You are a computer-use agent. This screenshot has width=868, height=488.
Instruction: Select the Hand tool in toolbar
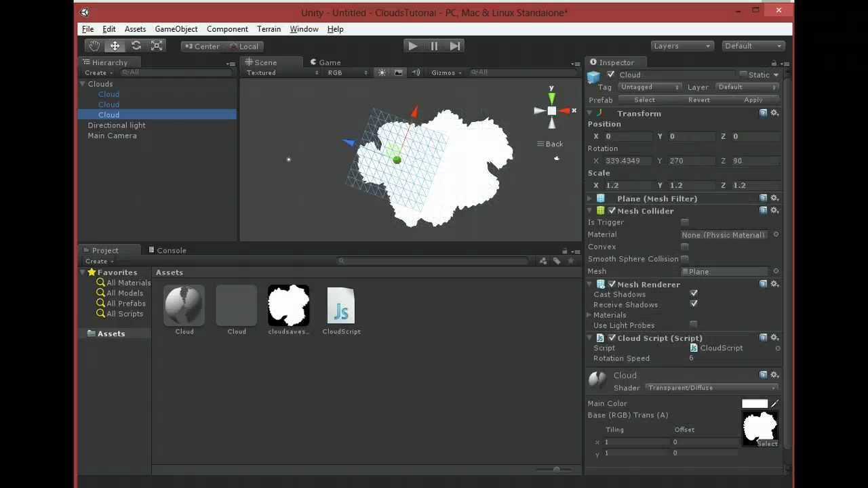click(x=94, y=45)
